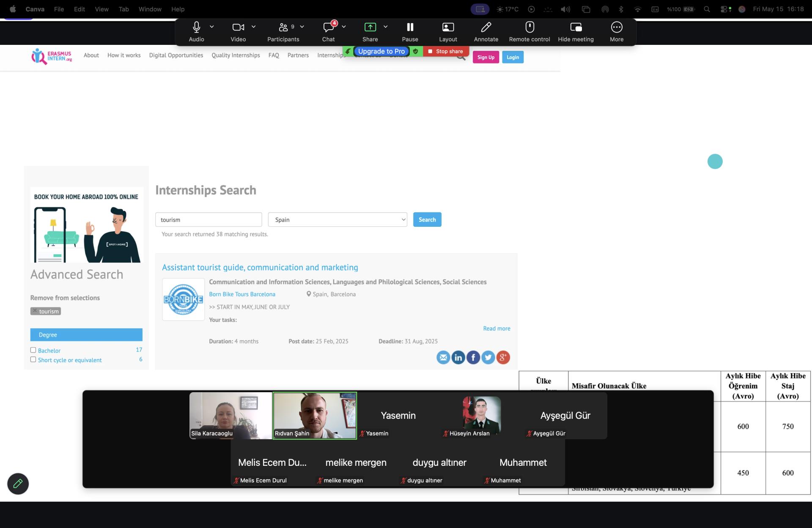812x528 pixels.
Task: Click the Video camera icon
Action: pyautogui.click(x=238, y=27)
